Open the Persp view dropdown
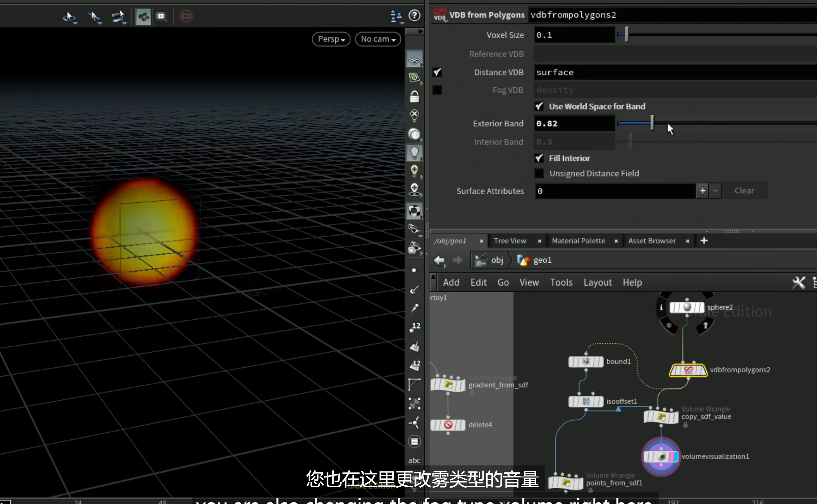817x504 pixels. click(331, 39)
